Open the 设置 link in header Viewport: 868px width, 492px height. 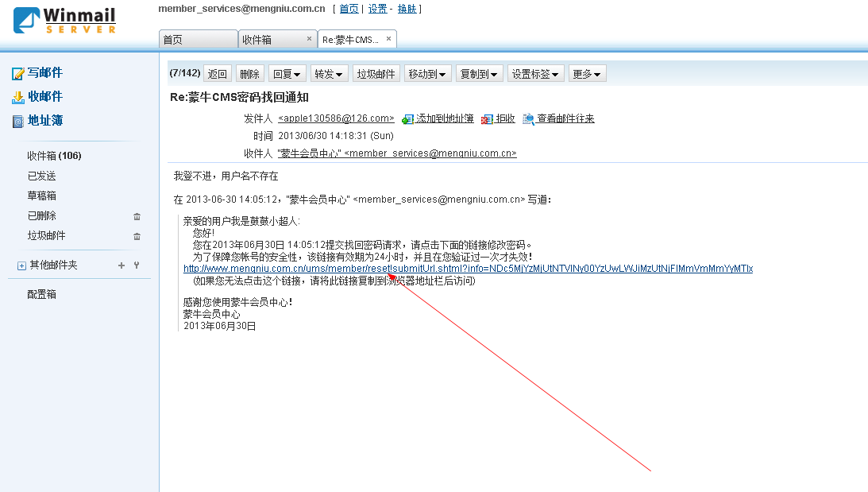click(x=377, y=9)
